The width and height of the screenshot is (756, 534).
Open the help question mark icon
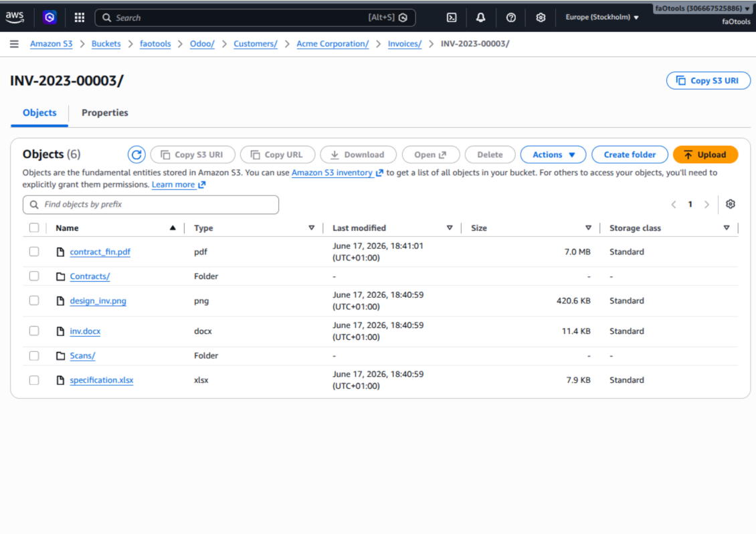[x=510, y=17]
